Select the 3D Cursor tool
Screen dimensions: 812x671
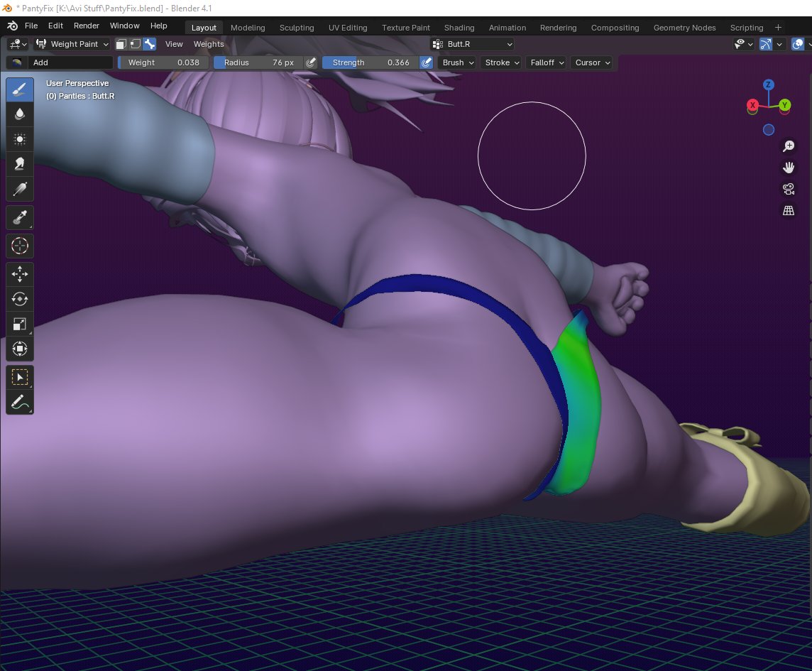20,246
